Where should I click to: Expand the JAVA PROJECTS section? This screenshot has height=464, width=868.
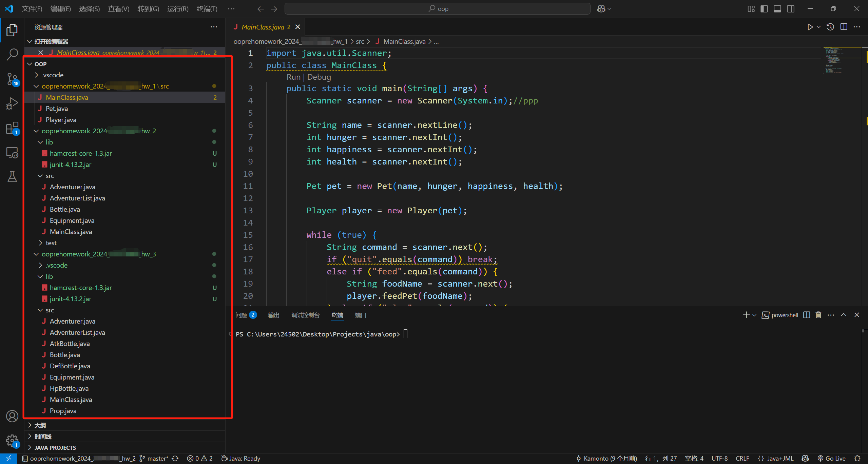point(55,448)
